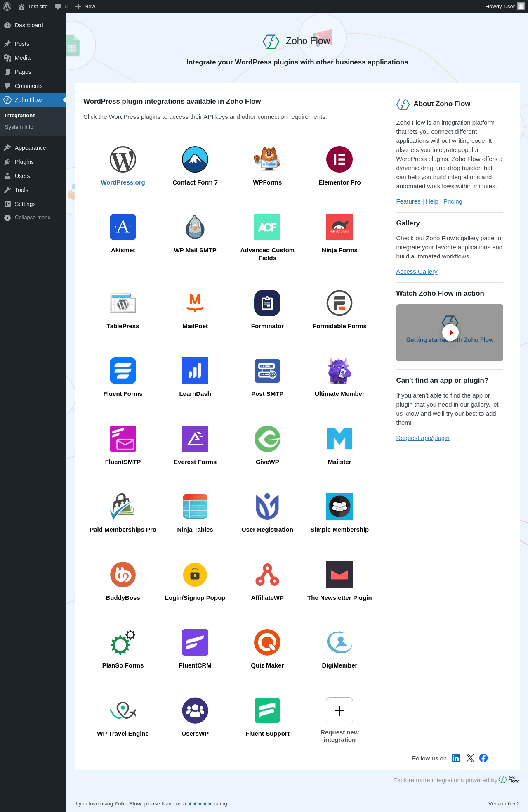
Task: Open the Pricing link
Action: pos(453,201)
